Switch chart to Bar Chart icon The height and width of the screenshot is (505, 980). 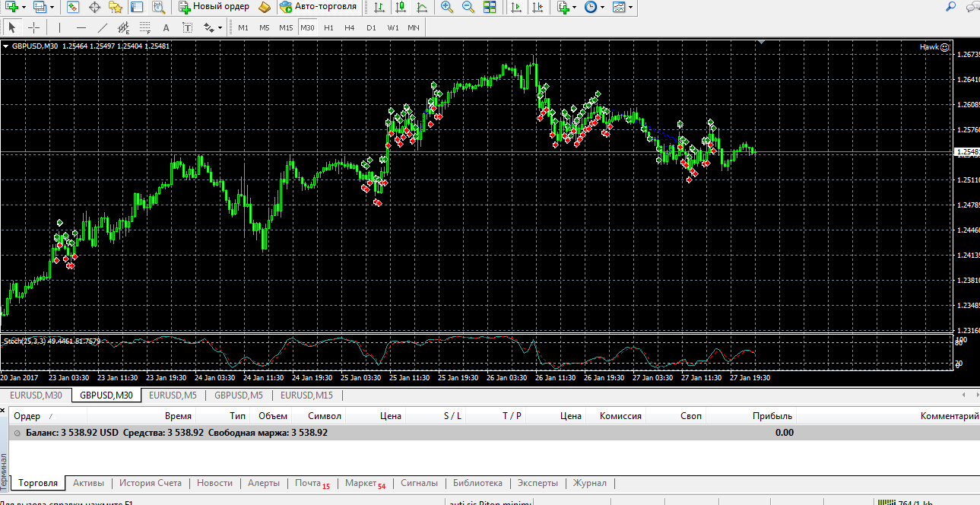(379, 7)
